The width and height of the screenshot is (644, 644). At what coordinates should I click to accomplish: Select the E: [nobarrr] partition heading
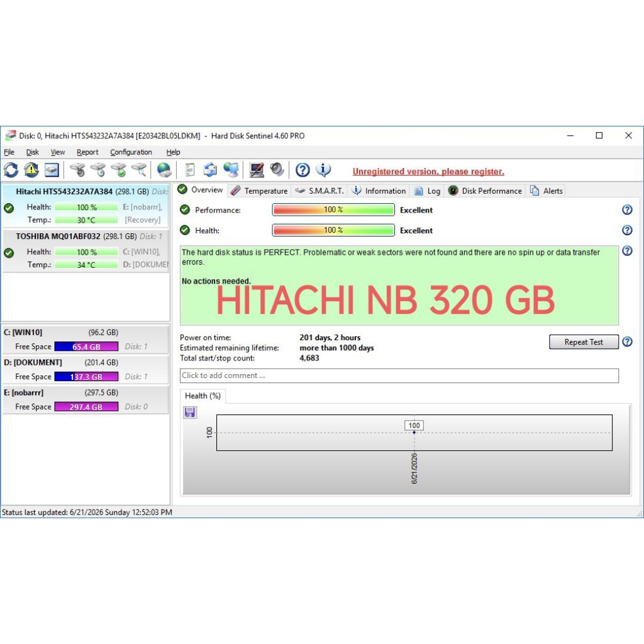click(x=23, y=392)
